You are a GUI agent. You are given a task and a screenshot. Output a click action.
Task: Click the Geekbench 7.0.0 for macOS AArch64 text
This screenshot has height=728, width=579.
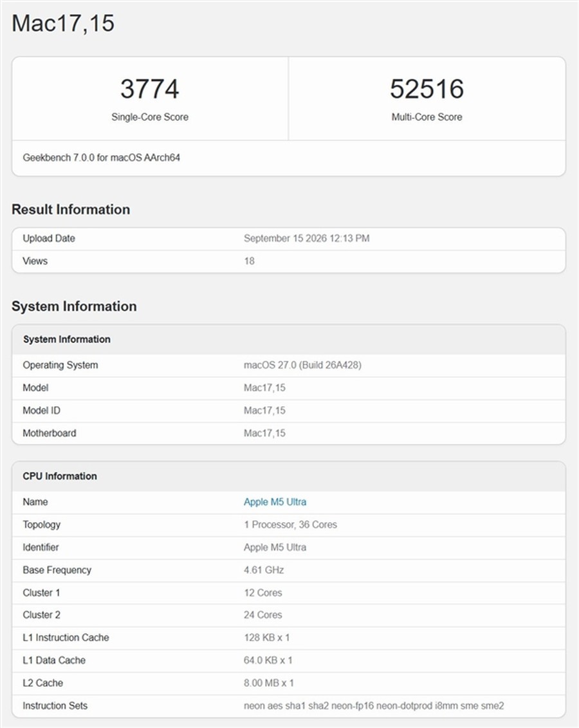[101, 158]
